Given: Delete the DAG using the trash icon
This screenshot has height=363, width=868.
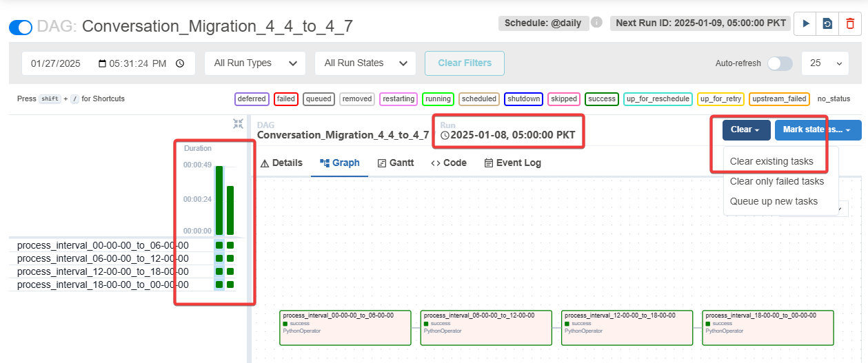Looking at the screenshot, I should (x=850, y=23).
